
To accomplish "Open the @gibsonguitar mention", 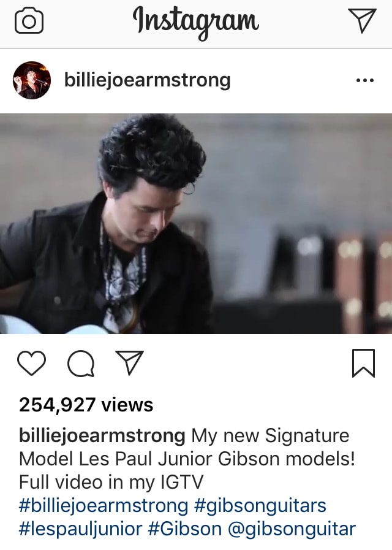I will click(x=292, y=529).
